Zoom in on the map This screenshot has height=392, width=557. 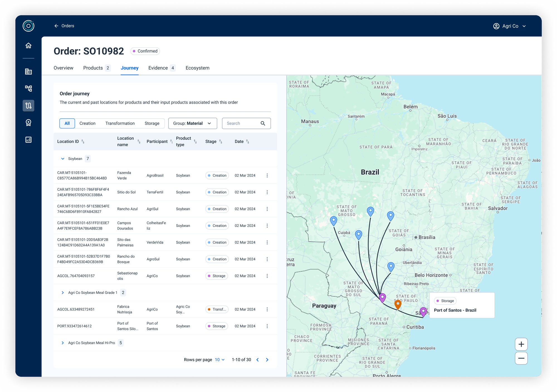(521, 344)
